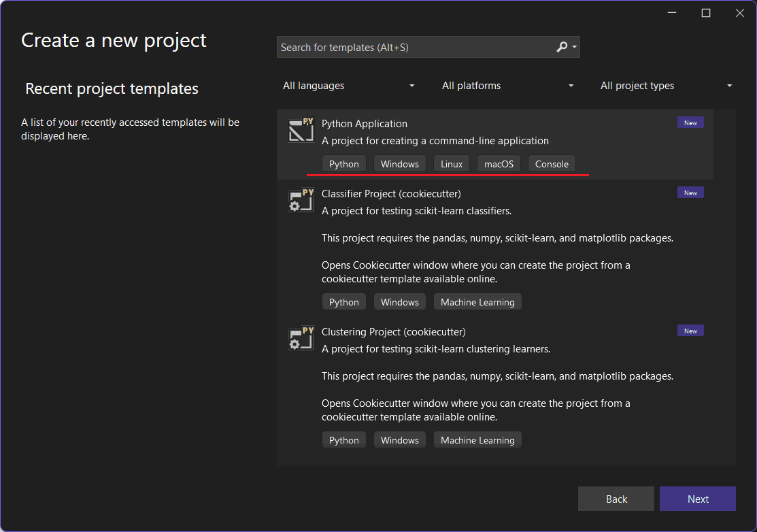Click Python tag under Clustering Project
Screen dimensions: 757x532
343,440
